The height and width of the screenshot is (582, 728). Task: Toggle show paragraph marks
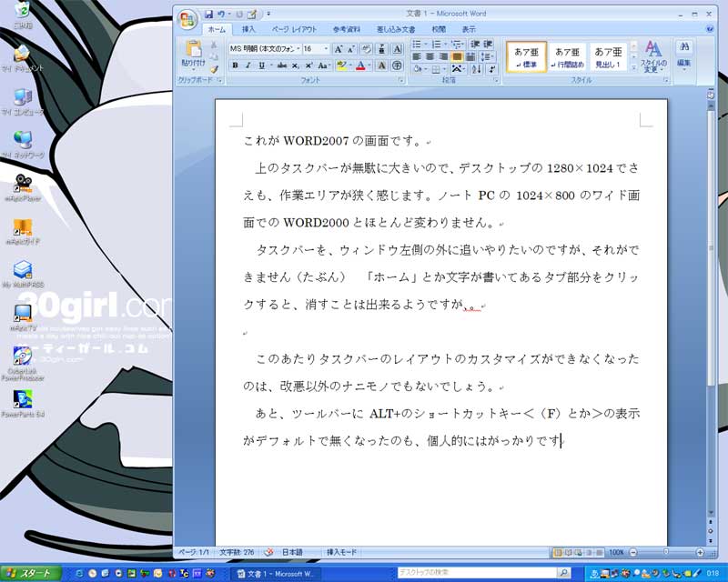[x=491, y=69]
